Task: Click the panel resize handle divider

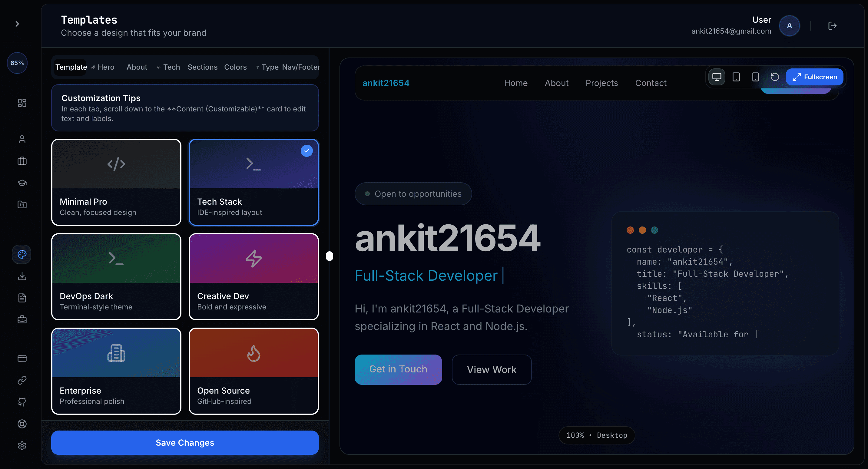Action: pos(330,256)
